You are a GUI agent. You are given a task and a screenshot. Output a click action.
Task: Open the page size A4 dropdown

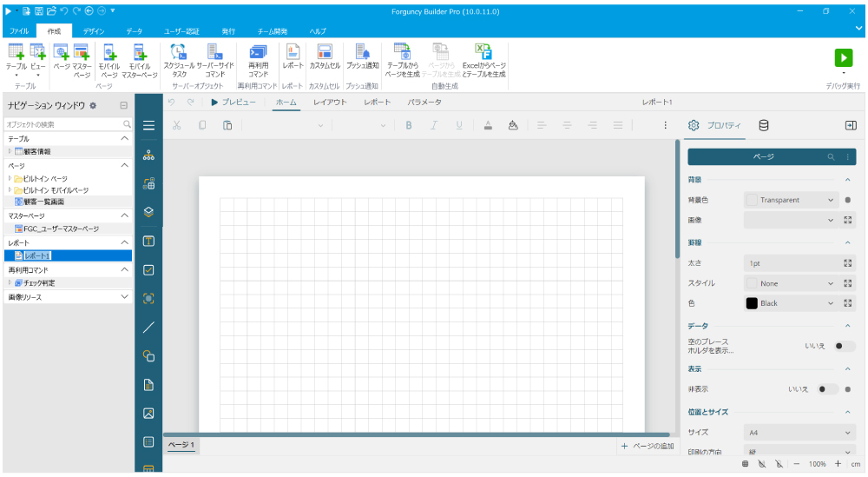click(799, 432)
